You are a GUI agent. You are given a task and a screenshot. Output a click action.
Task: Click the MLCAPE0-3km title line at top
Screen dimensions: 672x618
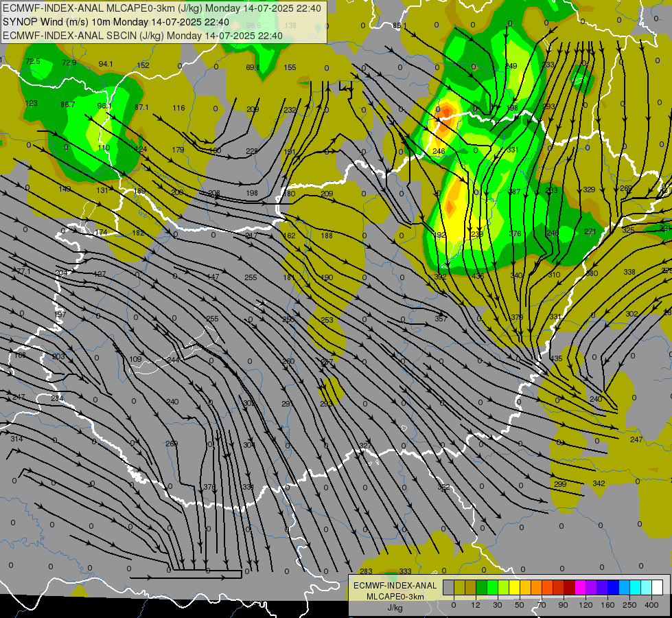161,8
